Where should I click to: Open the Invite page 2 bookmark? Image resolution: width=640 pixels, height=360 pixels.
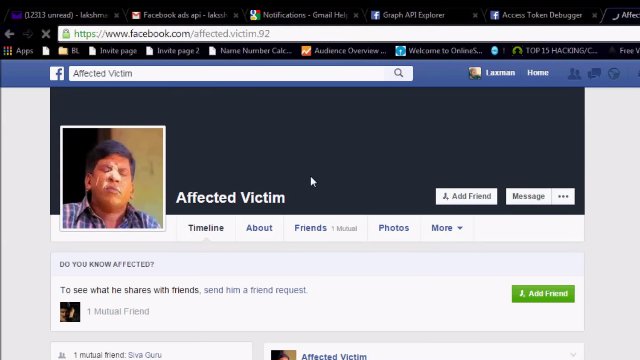(x=173, y=51)
